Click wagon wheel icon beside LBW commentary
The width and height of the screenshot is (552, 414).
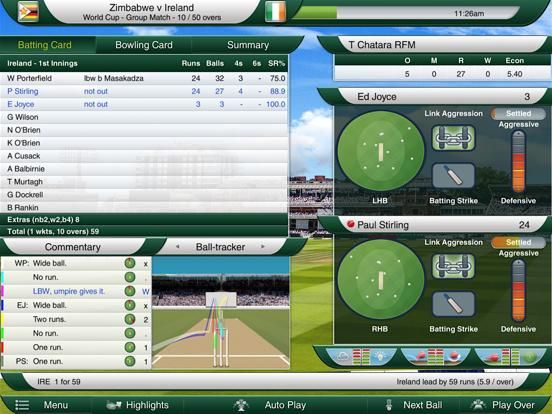pyautogui.click(x=130, y=291)
